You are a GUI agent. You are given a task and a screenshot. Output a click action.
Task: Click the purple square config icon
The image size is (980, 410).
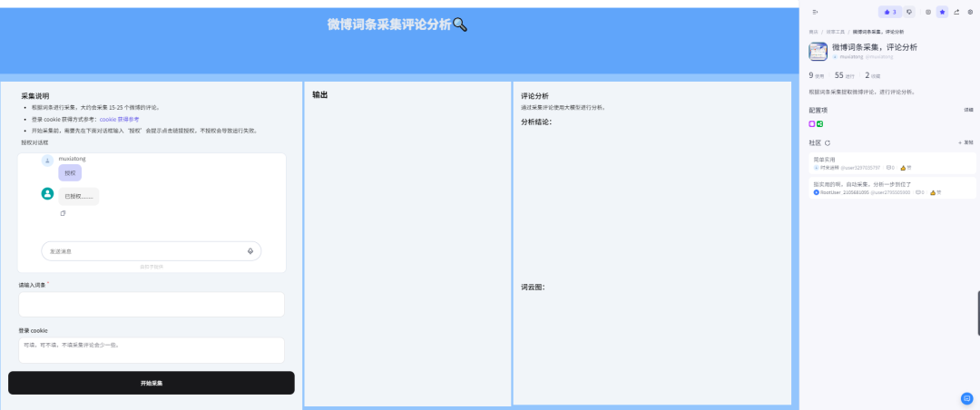(x=812, y=123)
